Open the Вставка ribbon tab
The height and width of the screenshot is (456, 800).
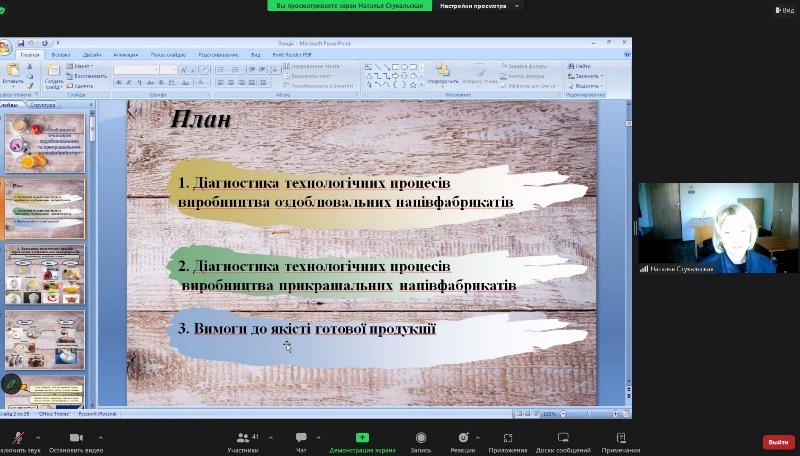coord(61,55)
